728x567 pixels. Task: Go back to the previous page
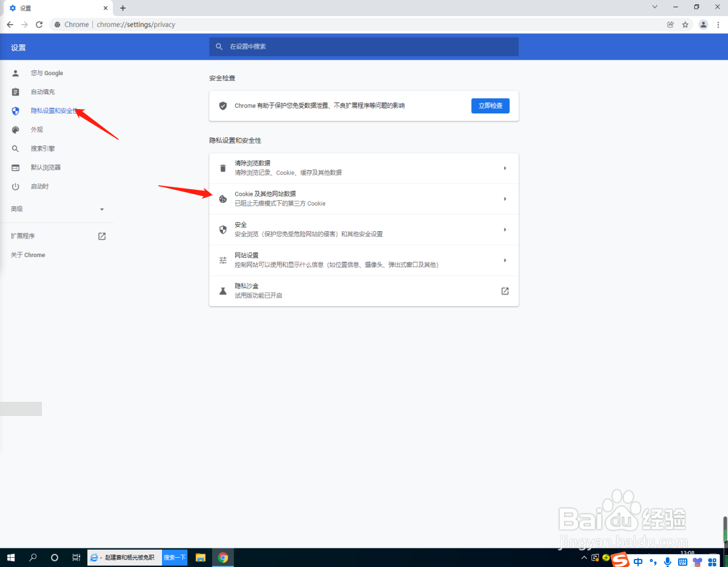click(10, 25)
